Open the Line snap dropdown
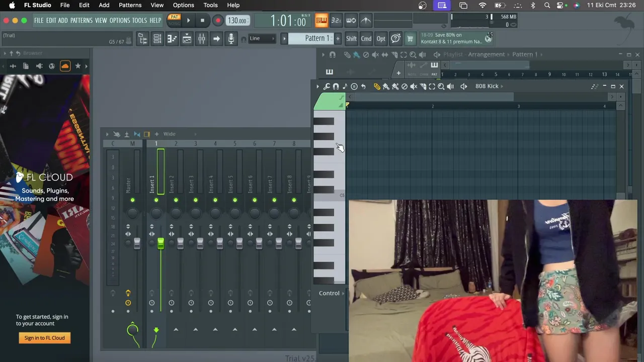This screenshot has height=362, width=644. [262, 39]
